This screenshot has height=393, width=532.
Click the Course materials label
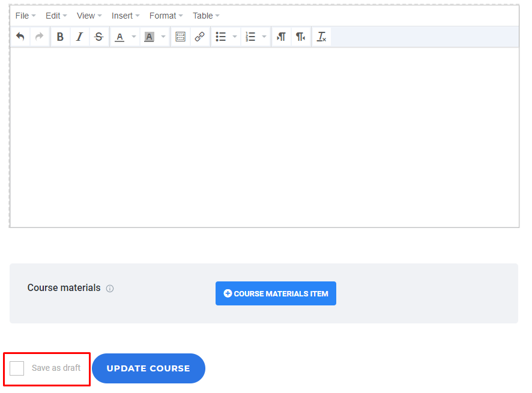pyautogui.click(x=64, y=288)
